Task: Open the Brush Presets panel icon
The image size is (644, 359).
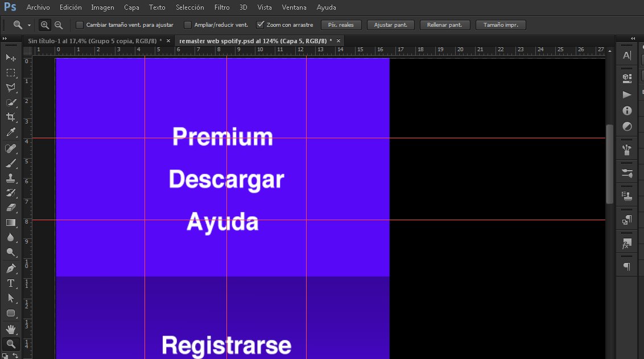Action: 627,150
